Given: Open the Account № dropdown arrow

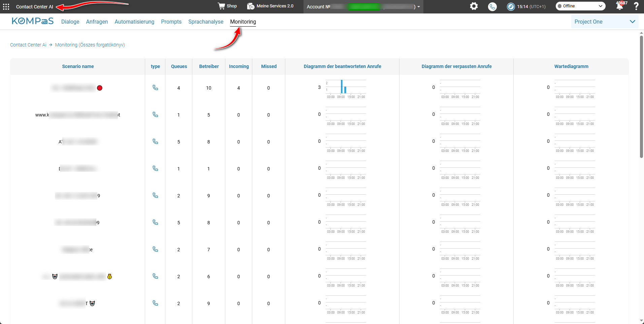Looking at the screenshot, I should click(419, 7).
